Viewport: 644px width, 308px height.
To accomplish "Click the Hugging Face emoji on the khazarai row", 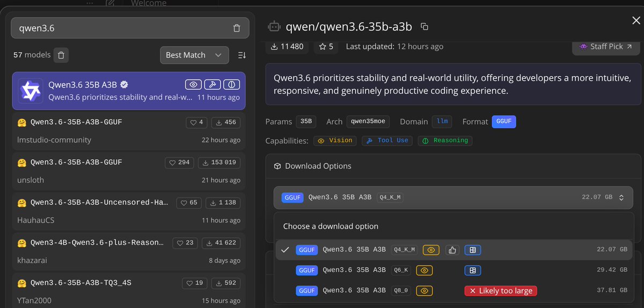I will pos(22,243).
